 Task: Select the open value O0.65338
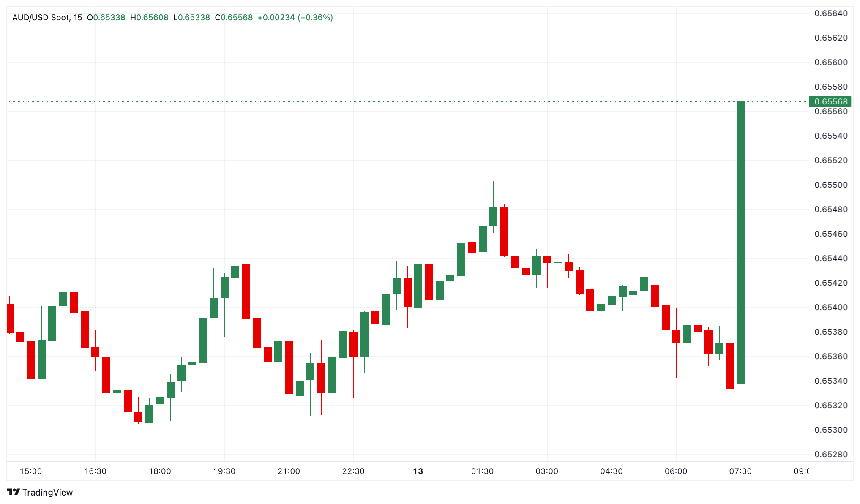point(106,18)
